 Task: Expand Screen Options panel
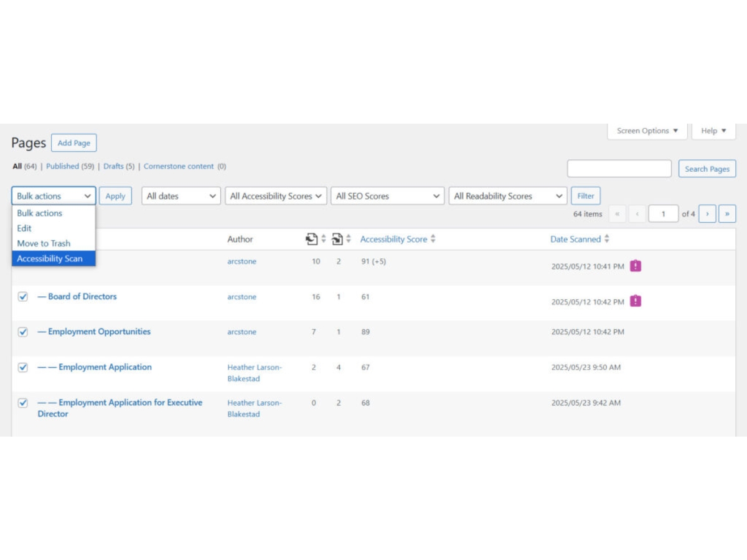pyautogui.click(x=647, y=131)
